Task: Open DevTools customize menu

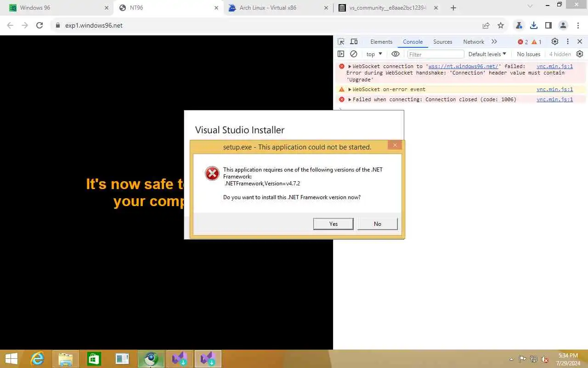Action: [x=568, y=41]
